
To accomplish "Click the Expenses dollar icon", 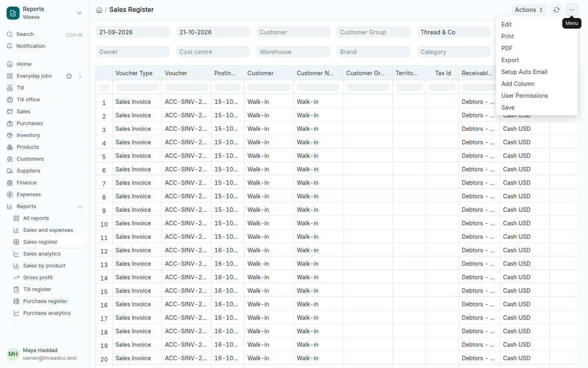I will (10, 195).
